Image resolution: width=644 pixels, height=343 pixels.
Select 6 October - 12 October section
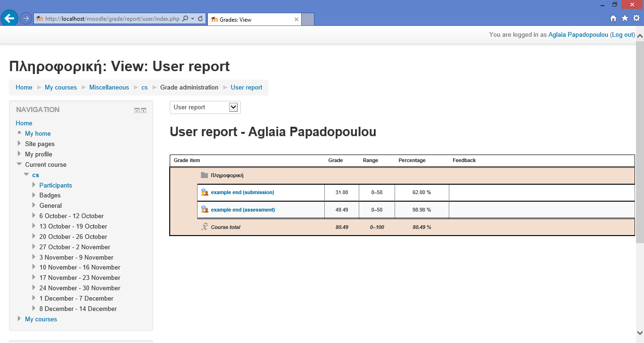72,216
